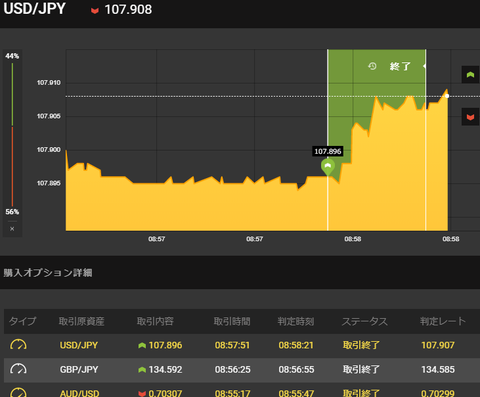Viewport: 480px width, 397px height.
Task: Click trade time 08:56:25
Action: point(232,370)
